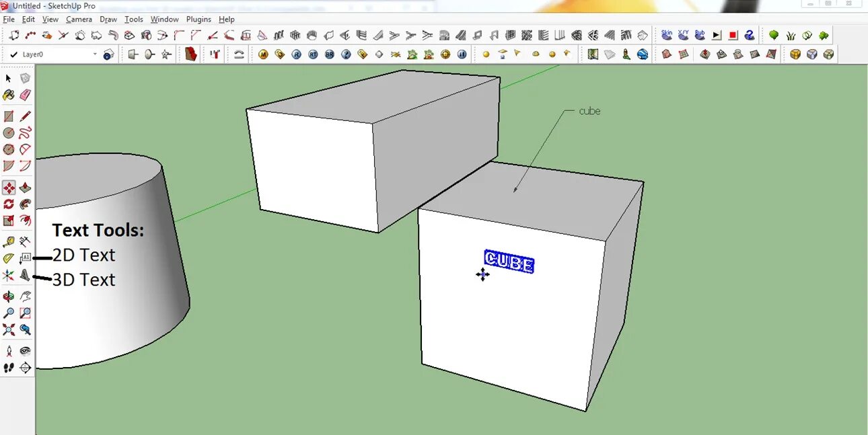Click the green tree plugin icon
This screenshot has width=868, height=435.
tap(774, 35)
